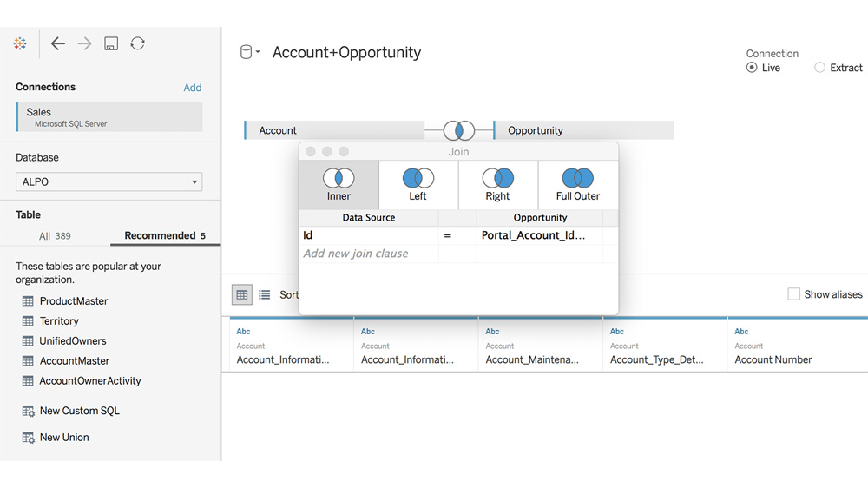The image size is (868, 488).
Task: Switch to the All tables tab
Action: (x=55, y=235)
